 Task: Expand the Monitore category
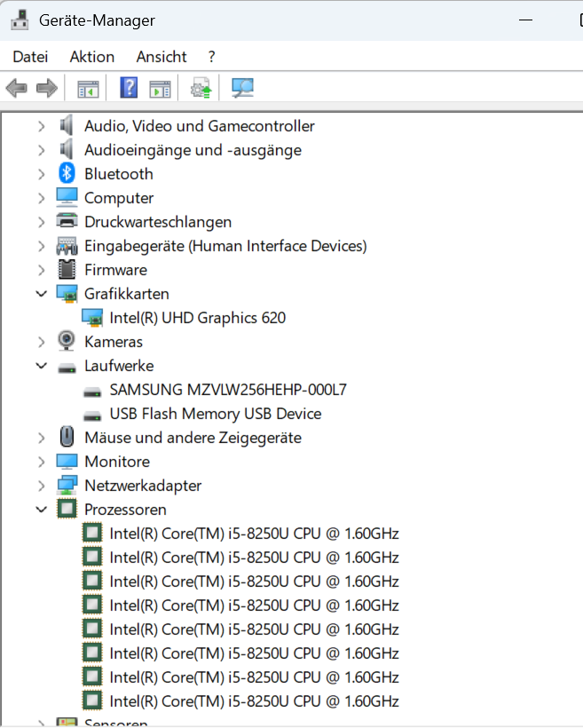(42, 462)
